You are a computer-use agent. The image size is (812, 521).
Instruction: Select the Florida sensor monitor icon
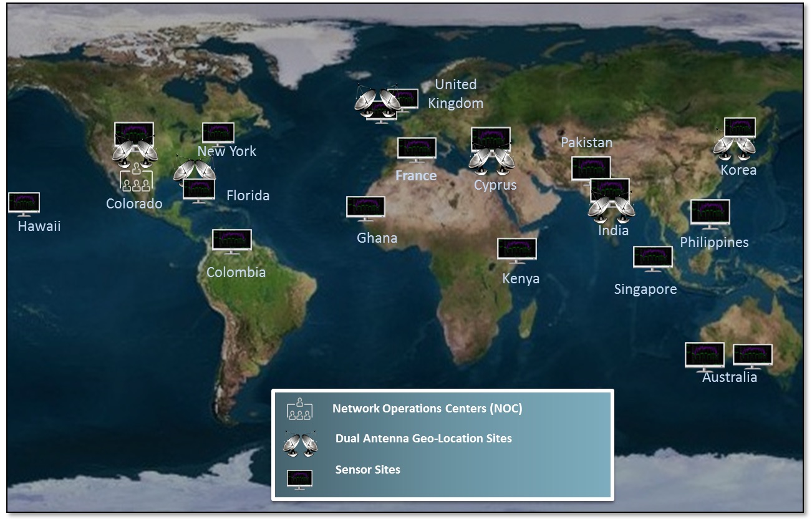click(x=199, y=190)
